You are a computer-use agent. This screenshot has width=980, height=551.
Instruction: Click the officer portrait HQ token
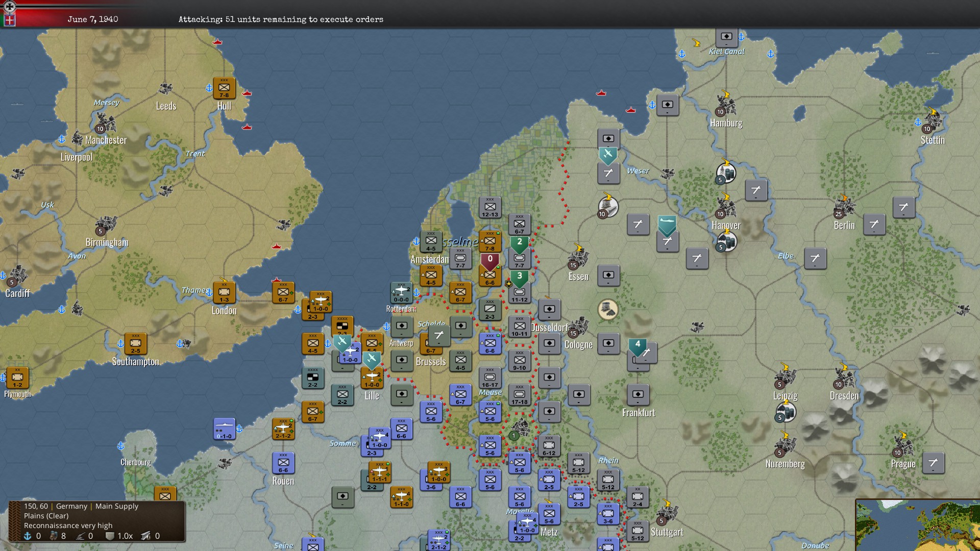[x=608, y=310]
